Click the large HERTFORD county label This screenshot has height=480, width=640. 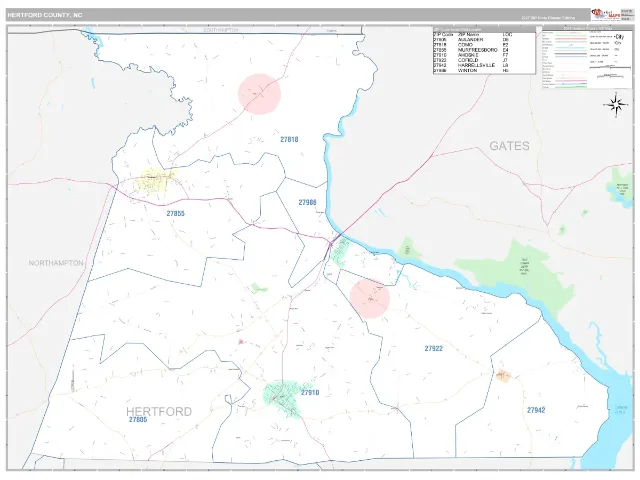coord(159,411)
